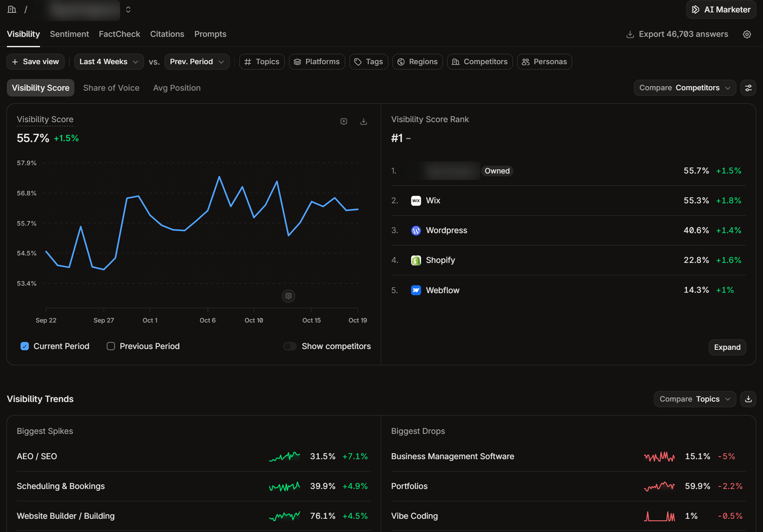Image resolution: width=763 pixels, height=532 pixels.
Task: Switch to the Sentiment tab
Action: pos(69,34)
